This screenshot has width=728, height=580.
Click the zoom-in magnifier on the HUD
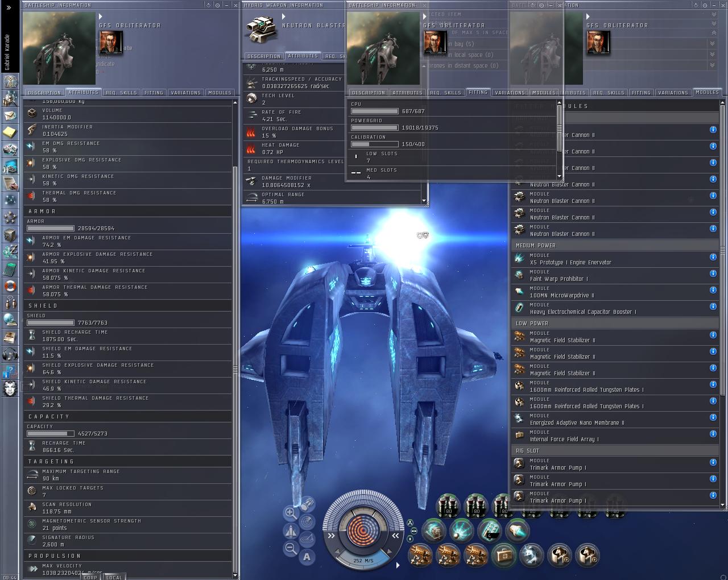pyautogui.click(x=290, y=512)
